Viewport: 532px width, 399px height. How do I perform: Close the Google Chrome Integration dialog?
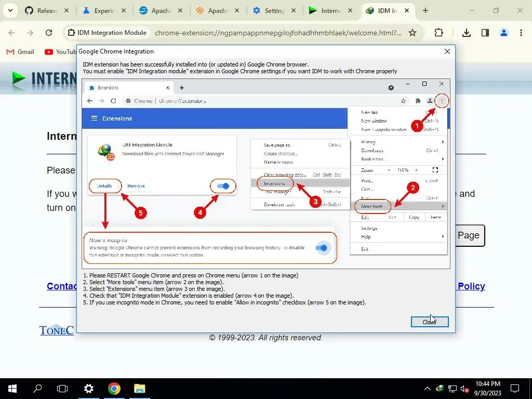[430, 322]
